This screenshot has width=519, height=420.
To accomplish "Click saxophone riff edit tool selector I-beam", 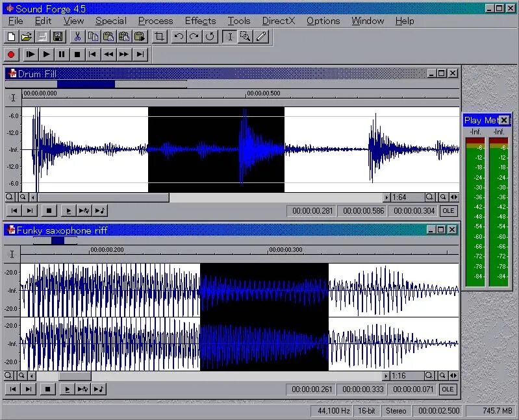I will 12,254.
